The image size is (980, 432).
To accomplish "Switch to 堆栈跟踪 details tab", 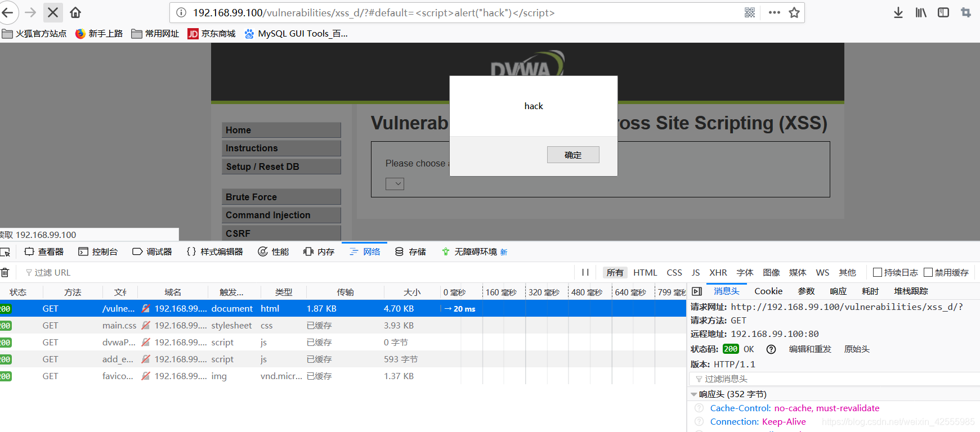I will pyautogui.click(x=911, y=291).
